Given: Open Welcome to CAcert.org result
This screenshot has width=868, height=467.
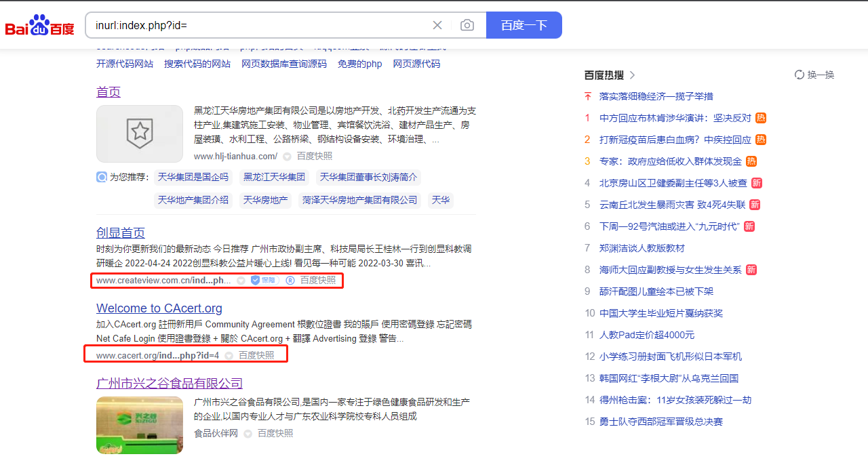Looking at the screenshot, I should coord(159,308).
